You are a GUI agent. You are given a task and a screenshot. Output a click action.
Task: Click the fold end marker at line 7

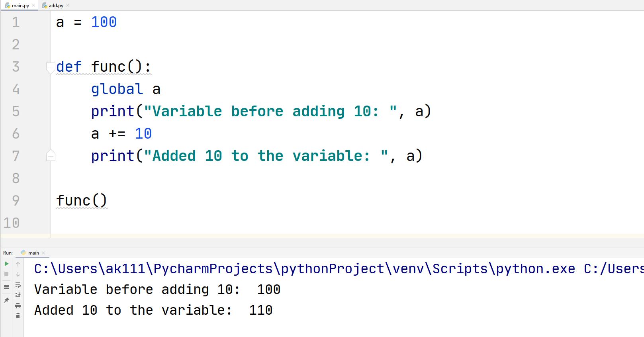[51, 156]
